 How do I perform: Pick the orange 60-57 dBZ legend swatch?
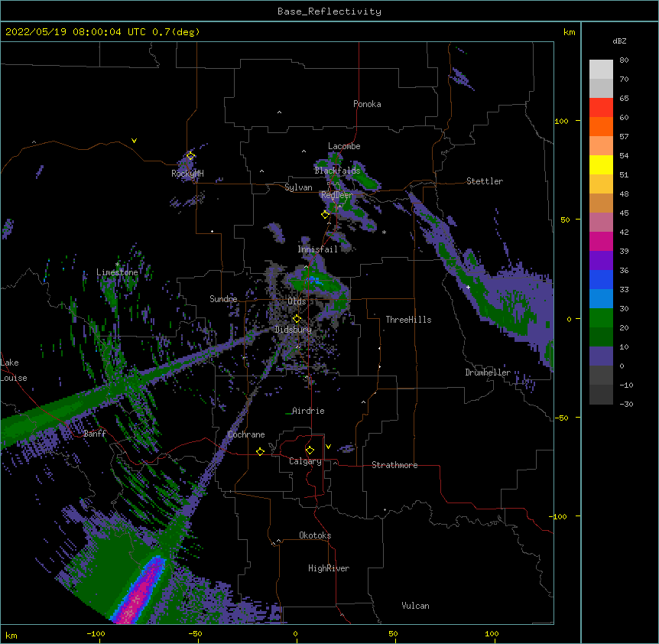coord(601,126)
